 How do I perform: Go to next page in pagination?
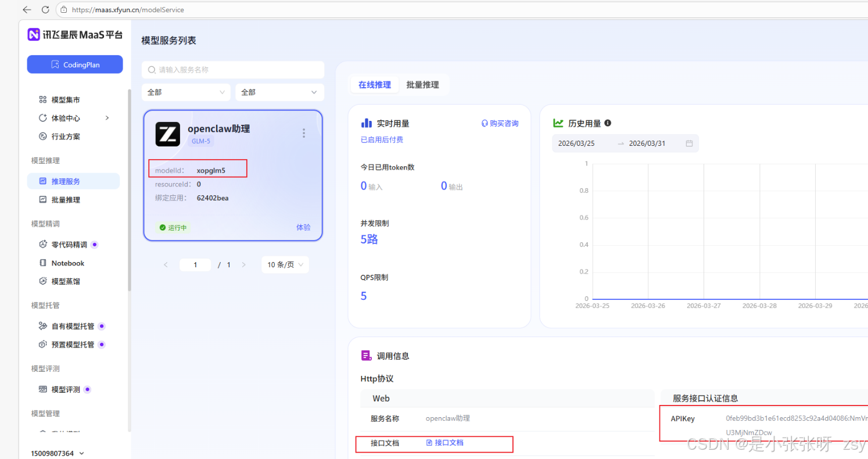(x=243, y=265)
